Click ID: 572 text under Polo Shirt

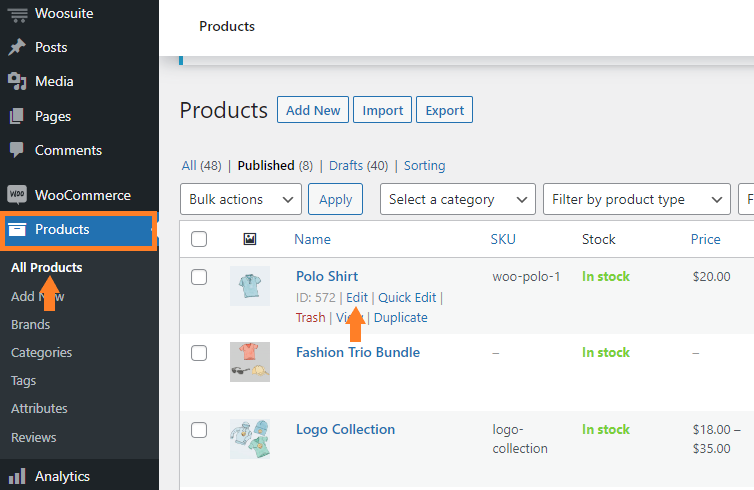[x=316, y=298]
